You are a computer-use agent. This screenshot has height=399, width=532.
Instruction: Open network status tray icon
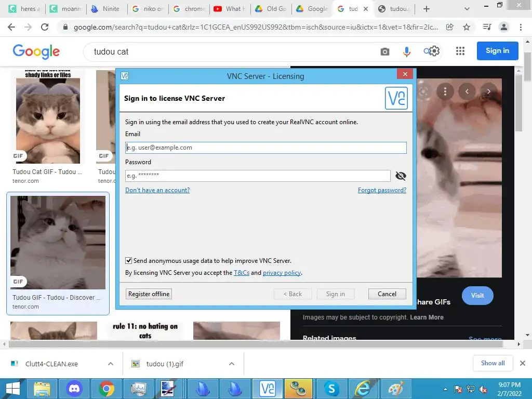pos(471,390)
